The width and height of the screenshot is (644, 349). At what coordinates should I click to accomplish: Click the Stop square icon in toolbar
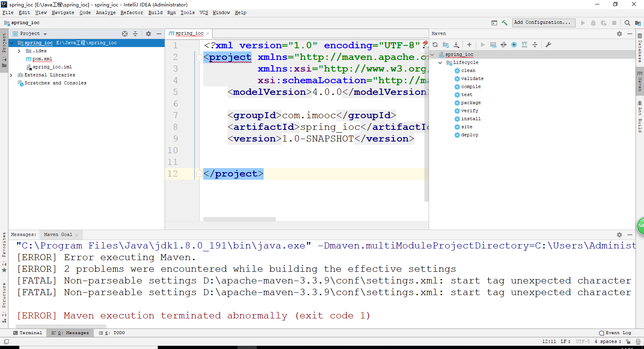coord(614,23)
